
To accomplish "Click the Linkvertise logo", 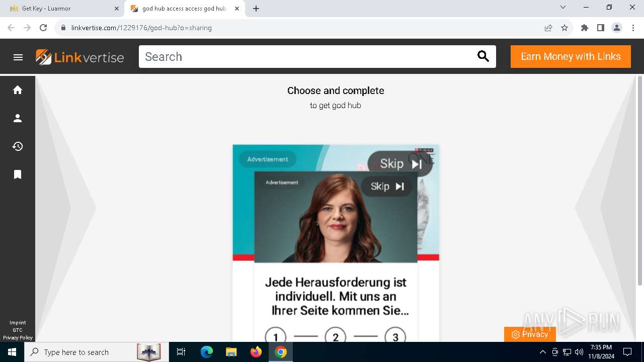I will click(80, 57).
